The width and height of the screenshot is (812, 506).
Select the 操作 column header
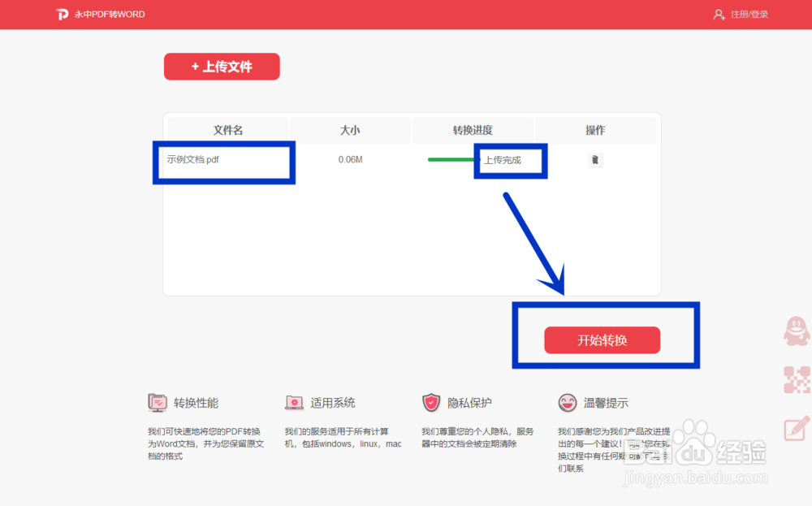[595, 130]
